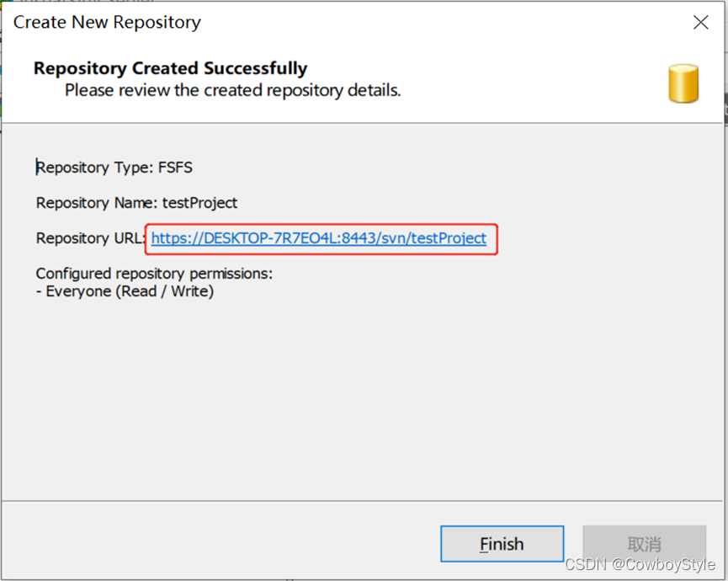
Task: Click the Finish button
Action: (x=502, y=544)
